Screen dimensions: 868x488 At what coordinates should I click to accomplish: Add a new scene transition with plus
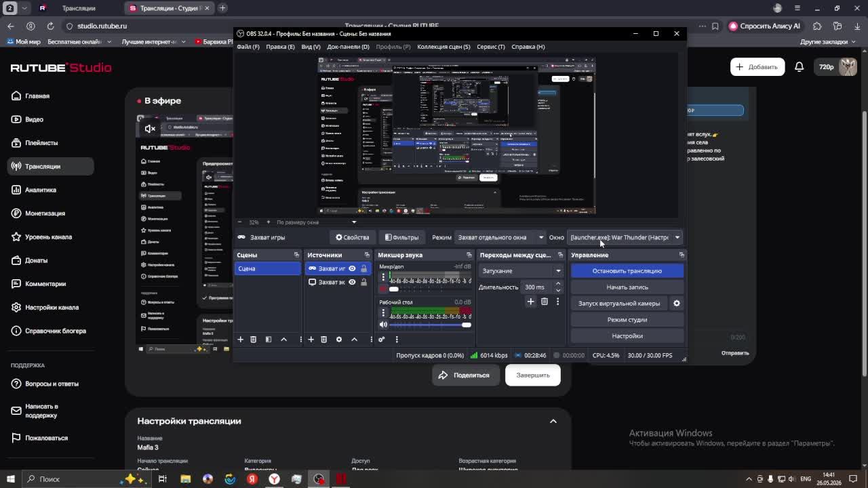click(x=530, y=302)
